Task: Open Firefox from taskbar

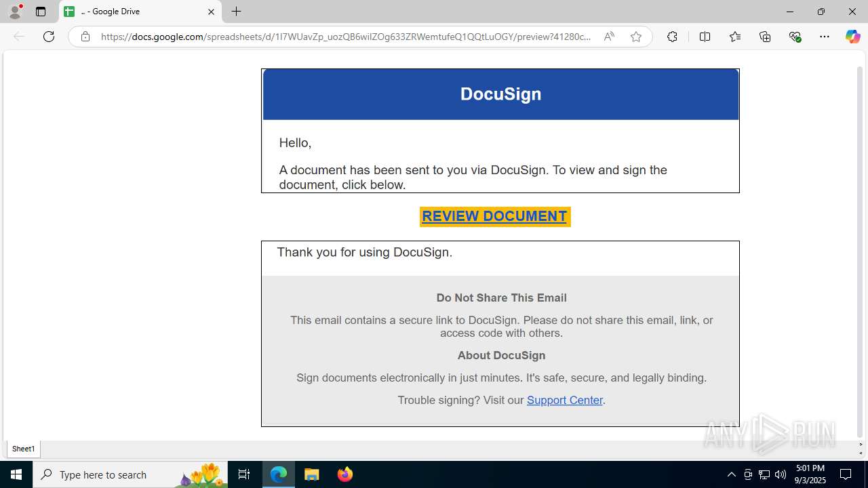Action: coord(345,474)
